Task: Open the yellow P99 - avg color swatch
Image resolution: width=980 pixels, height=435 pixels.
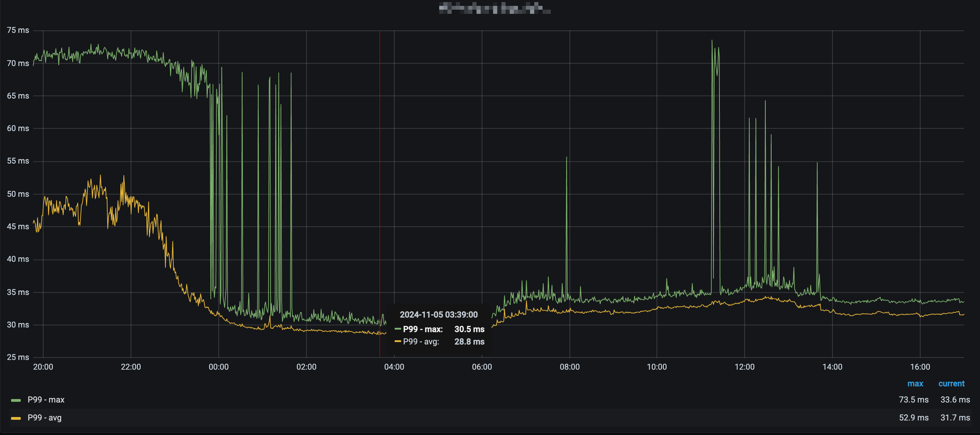Action: [x=16, y=418]
